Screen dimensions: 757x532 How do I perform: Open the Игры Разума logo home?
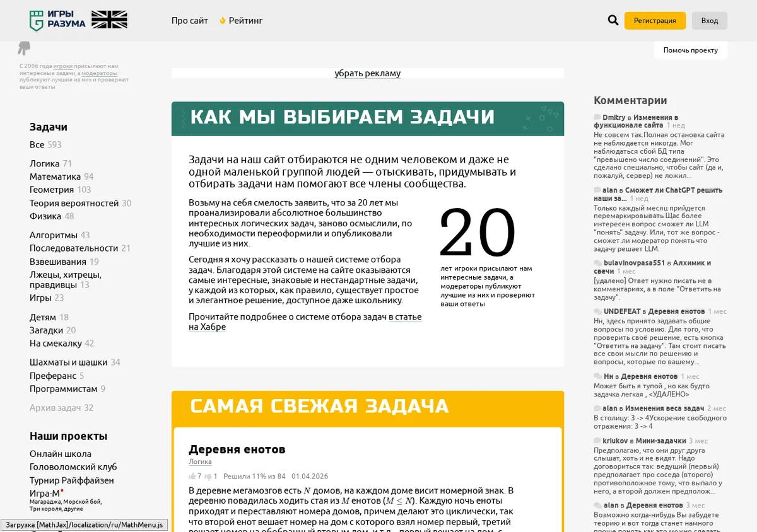57,20
